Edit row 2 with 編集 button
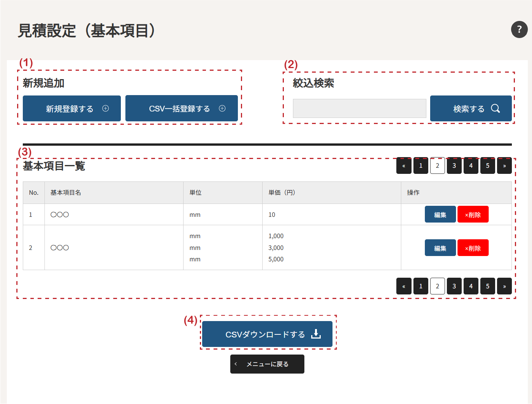 [440, 248]
